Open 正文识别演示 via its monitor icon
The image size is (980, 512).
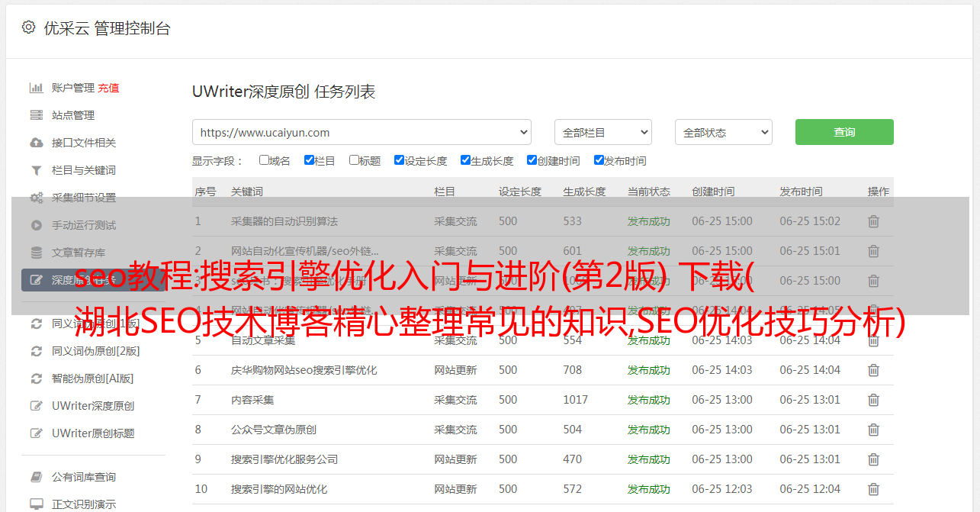36,504
